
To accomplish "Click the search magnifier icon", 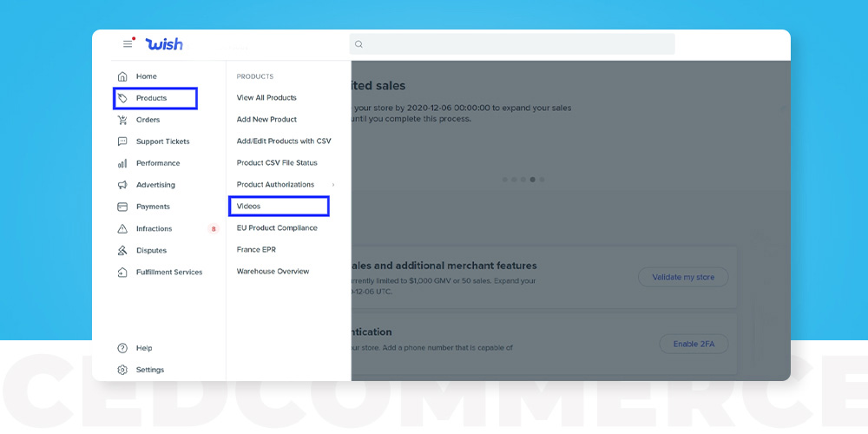I will pyautogui.click(x=358, y=44).
